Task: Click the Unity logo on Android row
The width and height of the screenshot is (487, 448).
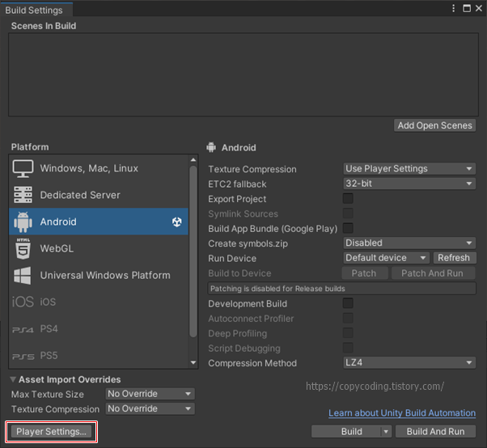Action: click(x=176, y=222)
